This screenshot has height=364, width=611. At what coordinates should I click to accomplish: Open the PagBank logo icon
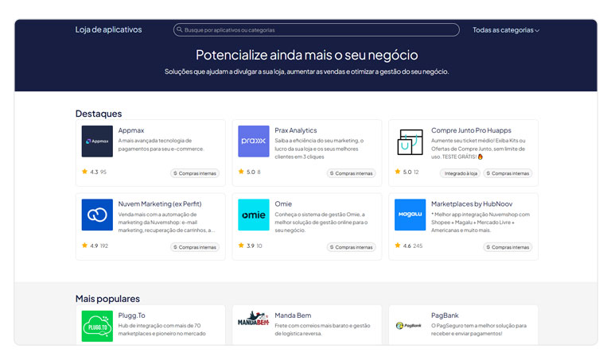[410, 325]
